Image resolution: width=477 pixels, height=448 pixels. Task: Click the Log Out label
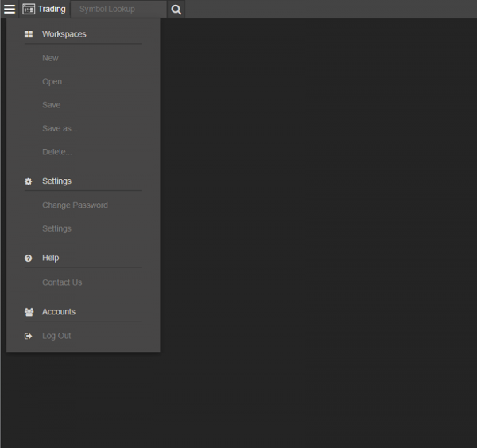pyautogui.click(x=56, y=336)
